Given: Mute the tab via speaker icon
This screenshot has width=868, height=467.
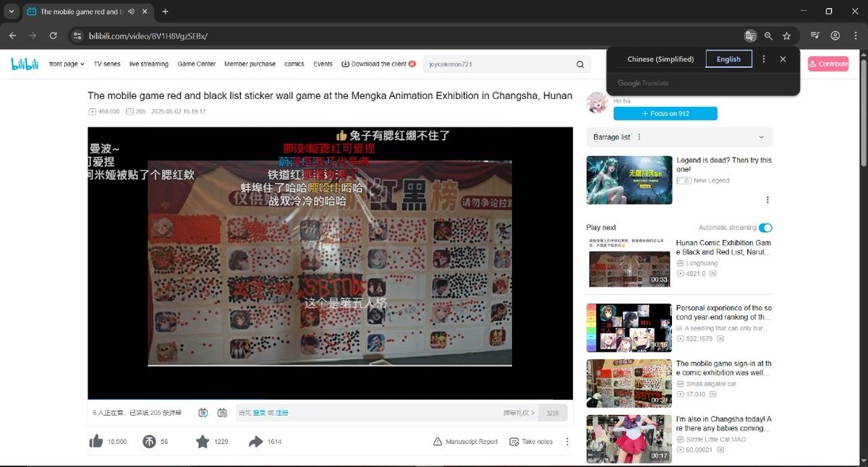Looking at the screenshot, I should coord(132,12).
